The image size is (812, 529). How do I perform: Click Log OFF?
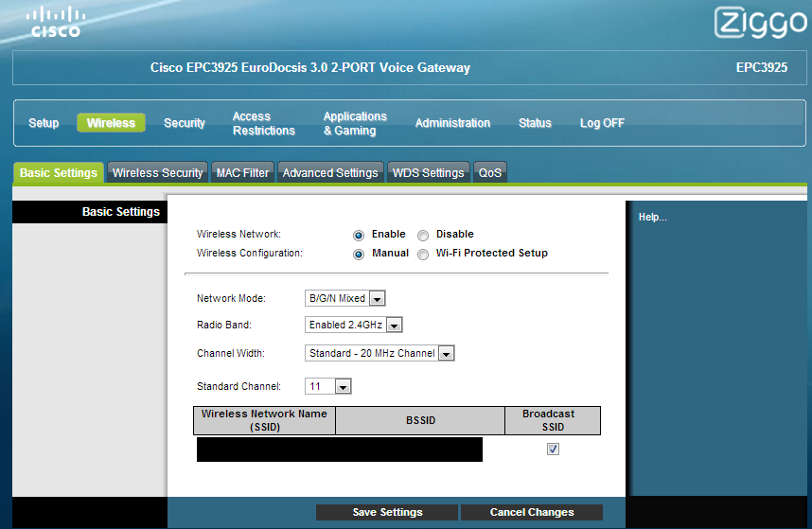click(x=602, y=123)
